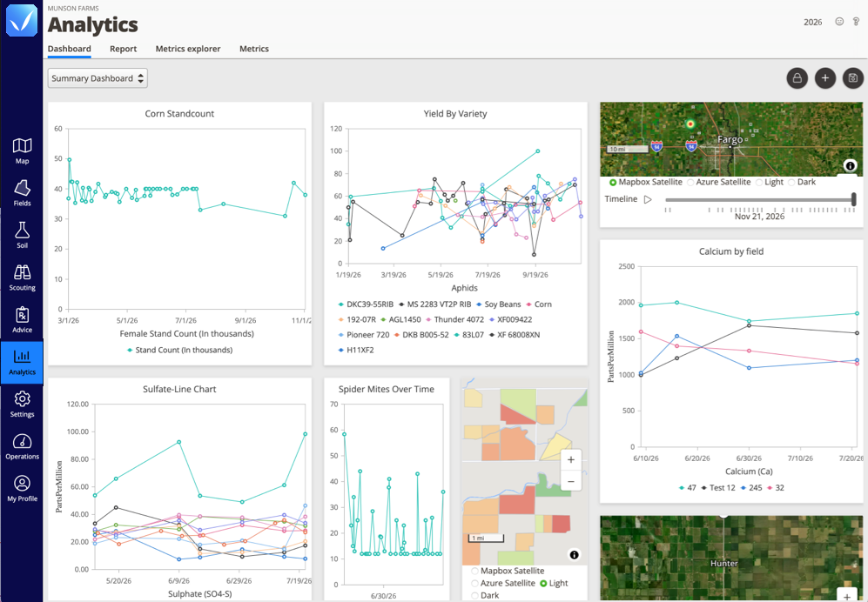Click info icon on field color map
Viewport: 868px width, 602px height.
574,554
